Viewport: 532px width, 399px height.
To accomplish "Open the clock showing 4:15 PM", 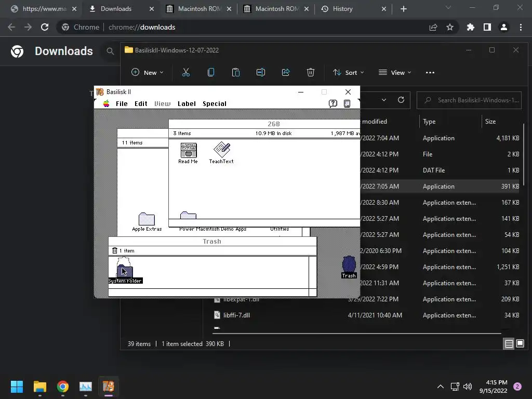I will click(494, 387).
